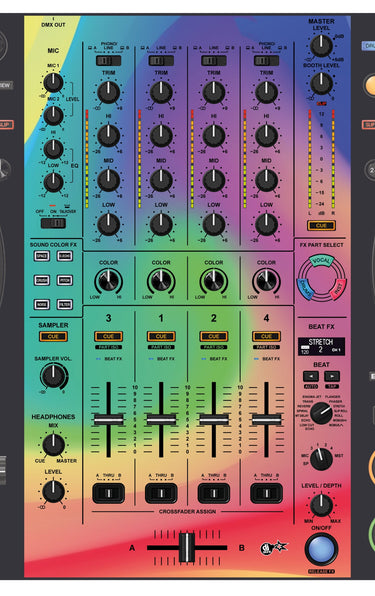Click the channel 1 CUE button
Viewport: 375px width, 596px height.
(161, 336)
